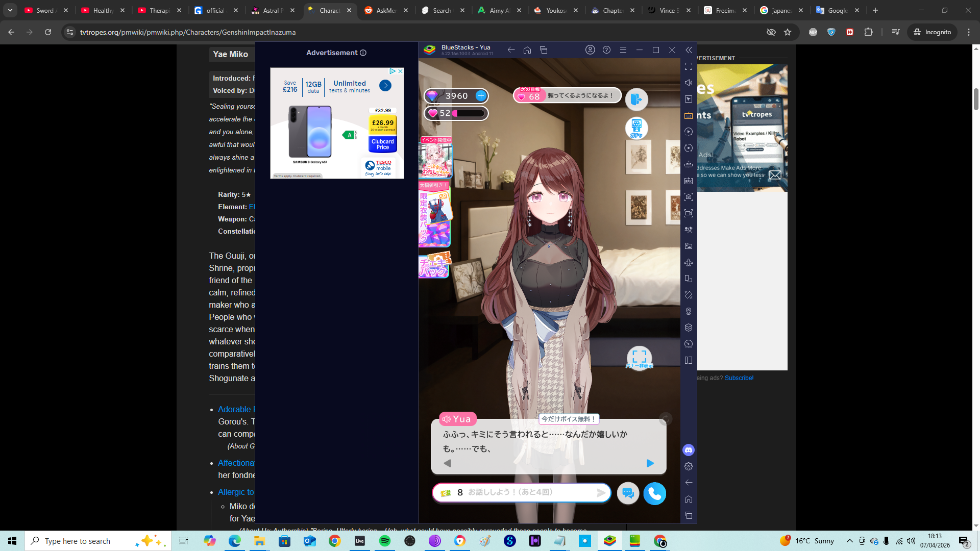Image resolution: width=980 pixels, height=551 pixels.
Task: Open the ABP extension icon
Action: [813, 32]
